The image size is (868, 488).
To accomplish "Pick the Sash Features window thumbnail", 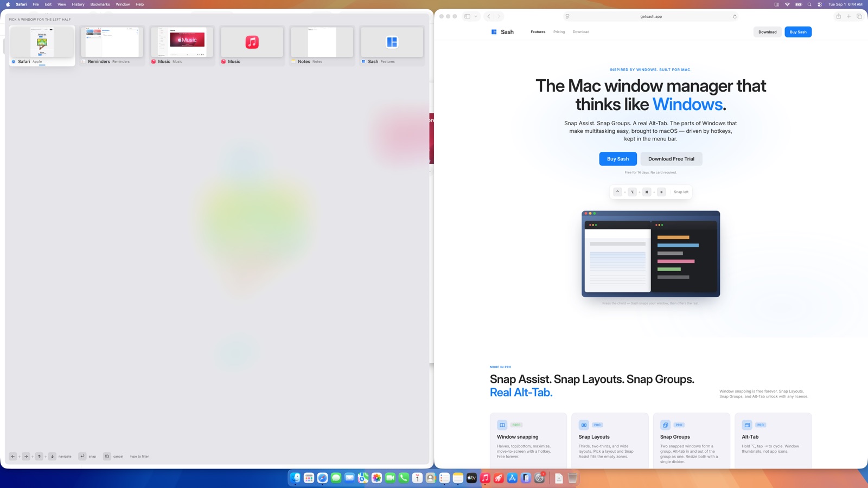I will tap(392, 46).
